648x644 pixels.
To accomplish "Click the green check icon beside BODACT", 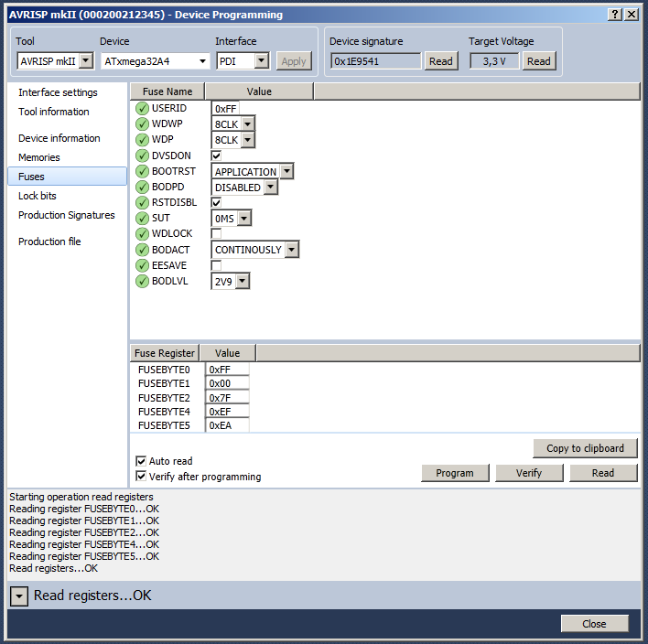I will click(x=142, y=250).
